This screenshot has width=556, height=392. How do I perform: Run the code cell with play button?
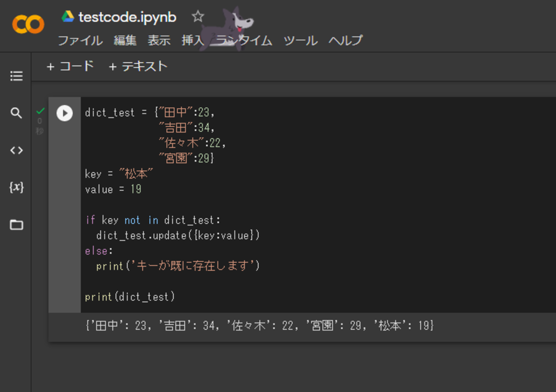[x=64, y=113]
